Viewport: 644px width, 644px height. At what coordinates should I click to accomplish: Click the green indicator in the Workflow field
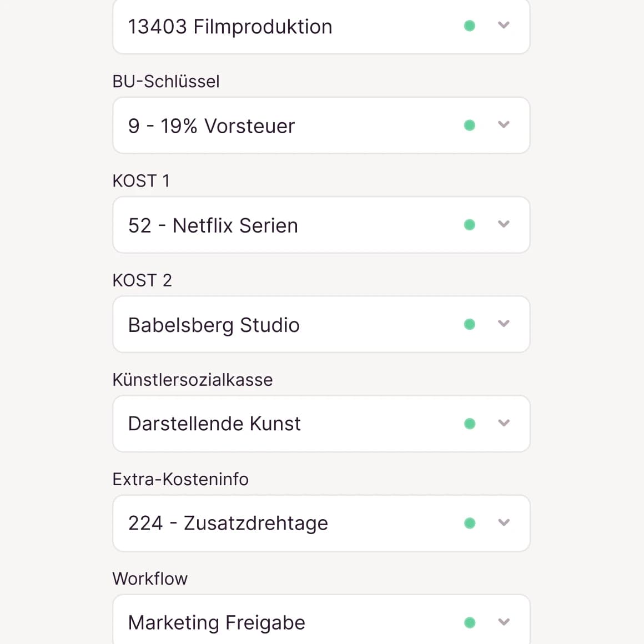469,622
